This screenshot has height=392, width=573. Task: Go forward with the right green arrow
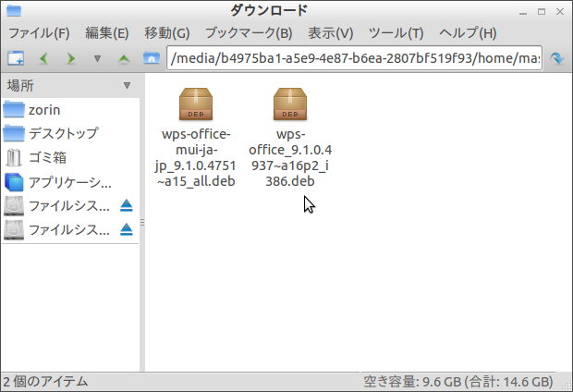(x=70, y=58)
